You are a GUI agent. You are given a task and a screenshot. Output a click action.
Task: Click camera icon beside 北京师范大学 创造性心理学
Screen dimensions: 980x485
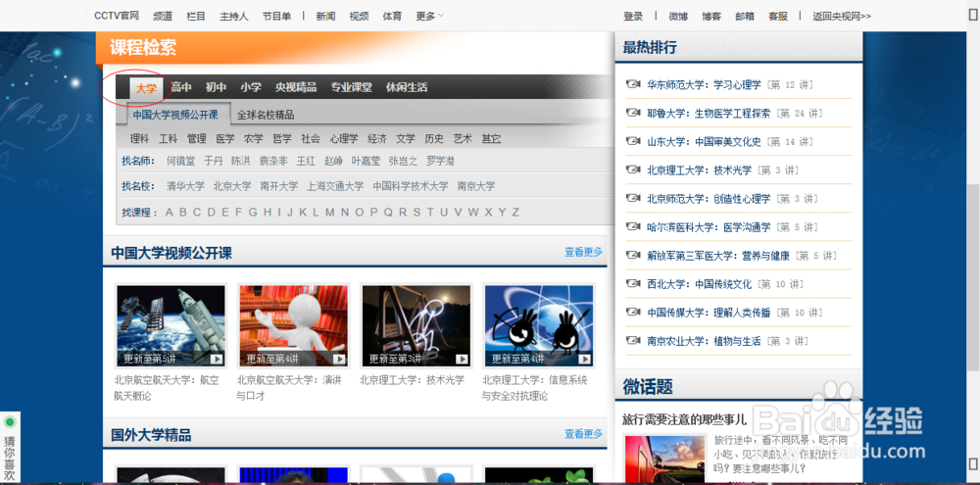tap(633, 199)
